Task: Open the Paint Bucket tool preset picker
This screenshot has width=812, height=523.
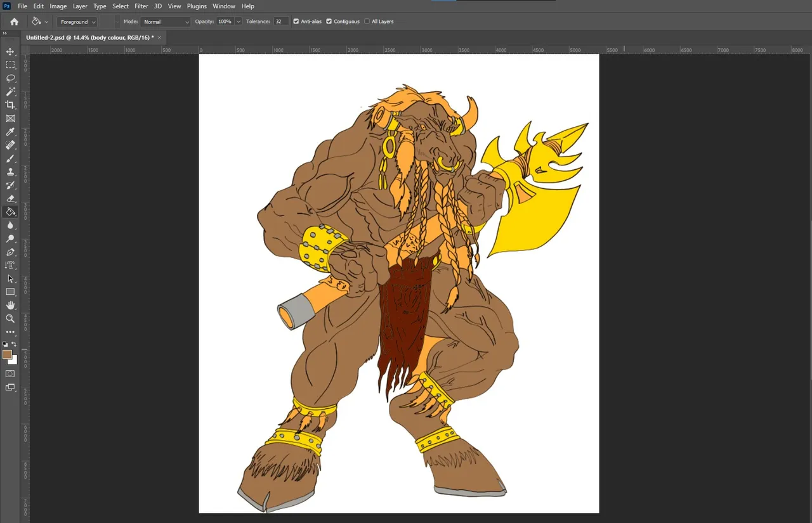Action: [x=40, y=22]
